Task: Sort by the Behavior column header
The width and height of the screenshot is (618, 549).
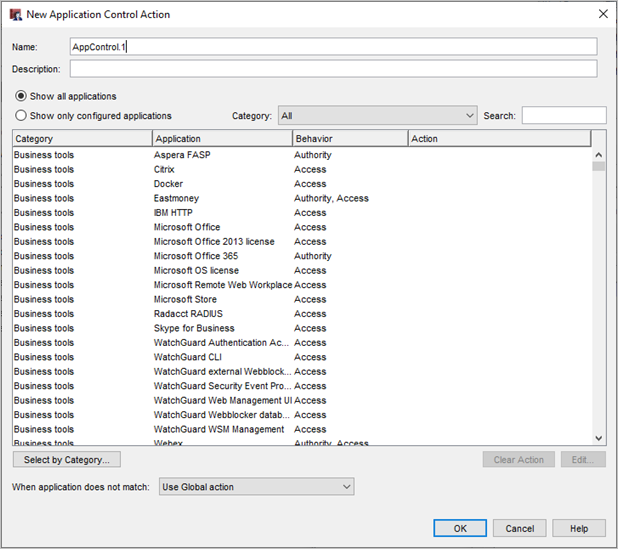Action: point(350,139)
